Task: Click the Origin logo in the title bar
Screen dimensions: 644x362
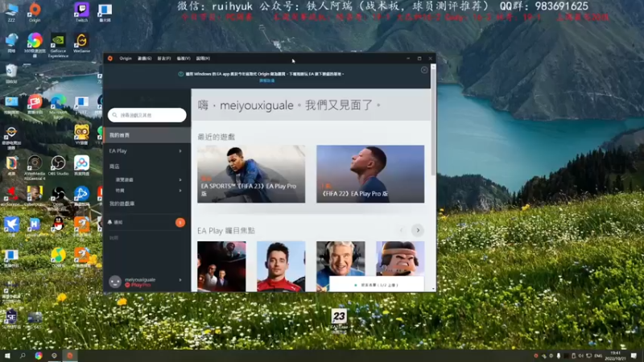Action: point(110,58)
